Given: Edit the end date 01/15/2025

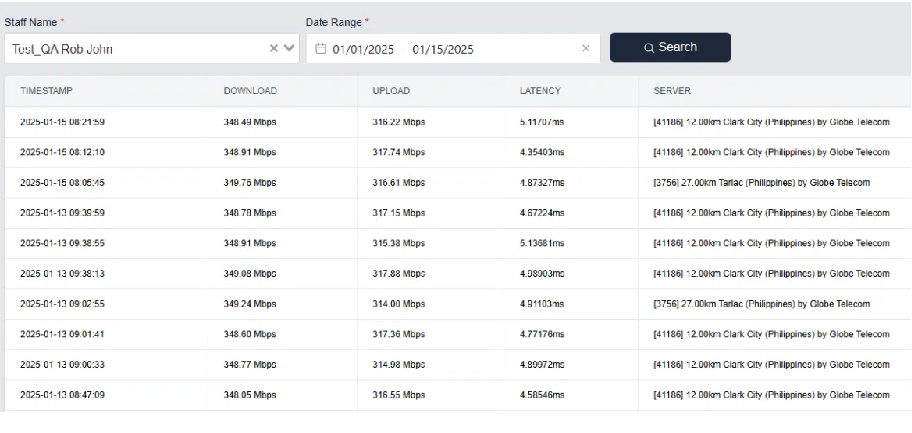Looking at the screenshot, I should click(443, 49).
